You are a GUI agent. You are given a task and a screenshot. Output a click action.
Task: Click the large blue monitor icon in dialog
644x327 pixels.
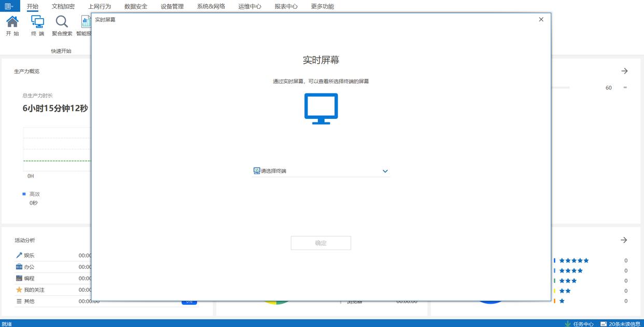click(x=321, y=108)
